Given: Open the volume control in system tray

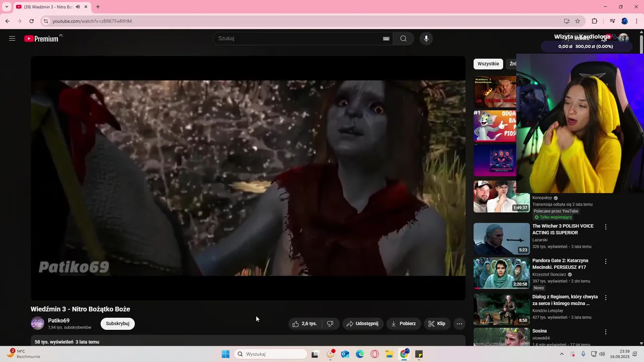Looking at the screenshot, I should tap(602, 354).
